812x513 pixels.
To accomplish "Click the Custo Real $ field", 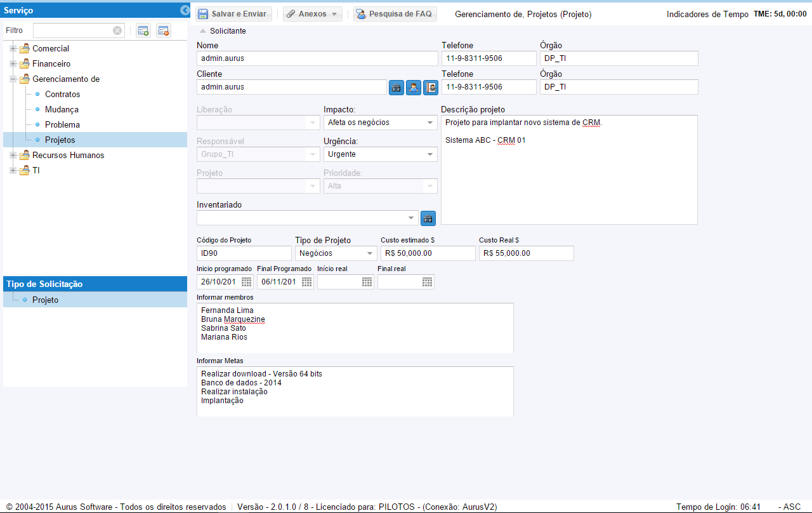I will click(x=527, y=253).
